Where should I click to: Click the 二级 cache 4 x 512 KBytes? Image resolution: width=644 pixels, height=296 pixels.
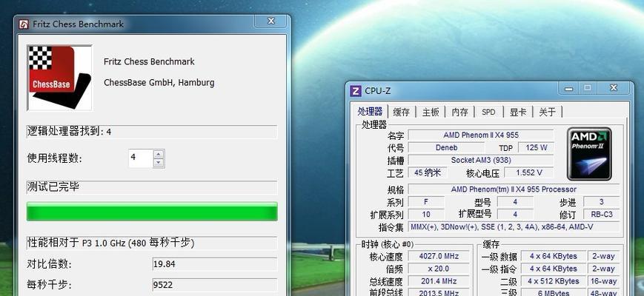click(x=554, y=281)
